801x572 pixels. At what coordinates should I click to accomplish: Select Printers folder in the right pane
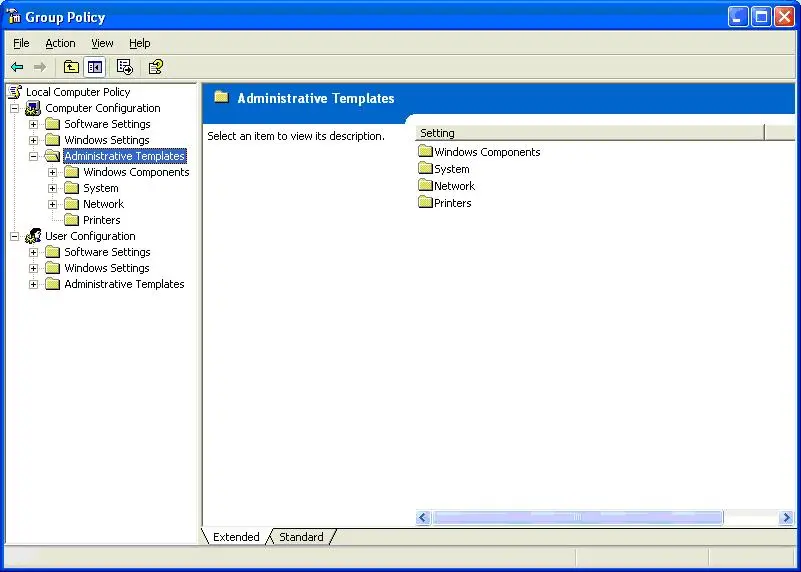(x=452, y=203)
